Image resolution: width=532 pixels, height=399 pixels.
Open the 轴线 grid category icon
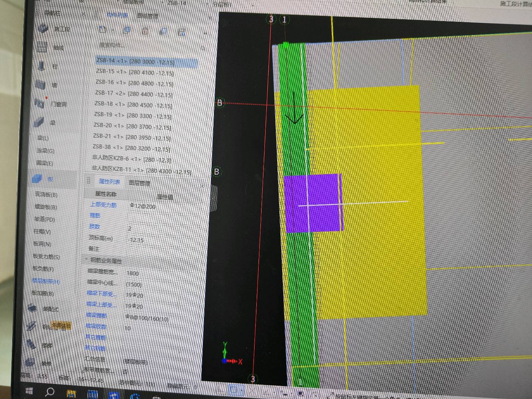pos(41,47)
